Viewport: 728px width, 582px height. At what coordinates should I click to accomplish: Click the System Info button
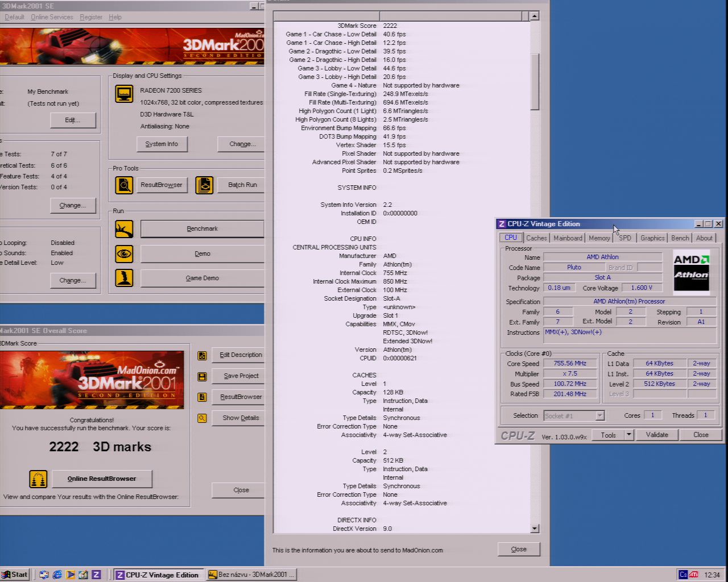coord(162,144)
